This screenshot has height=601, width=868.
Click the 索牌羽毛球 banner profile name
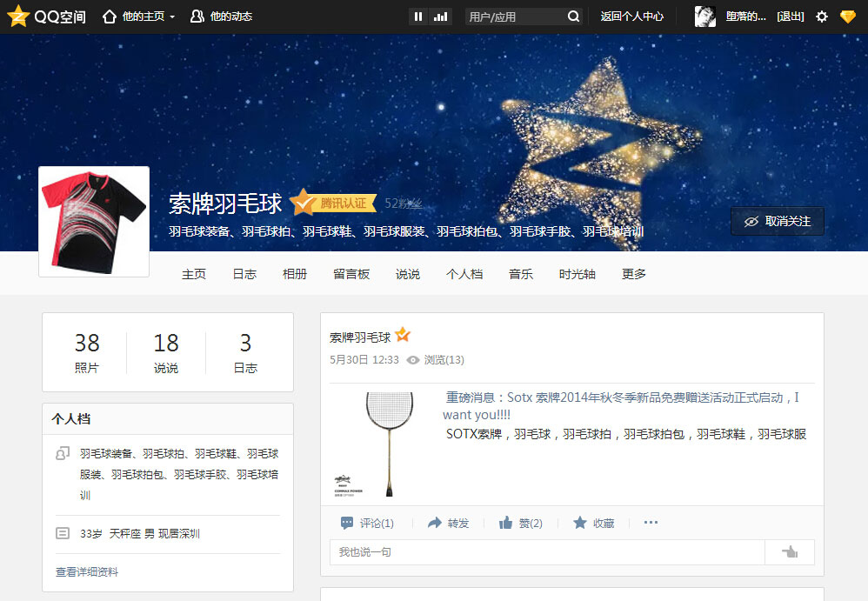[x=225, y=204]
